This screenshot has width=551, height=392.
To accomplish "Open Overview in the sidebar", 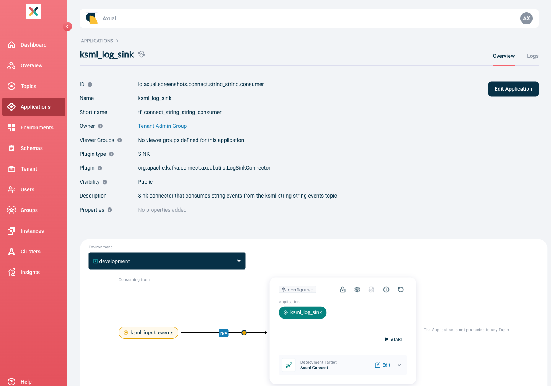I will click(x=34, y=65).
